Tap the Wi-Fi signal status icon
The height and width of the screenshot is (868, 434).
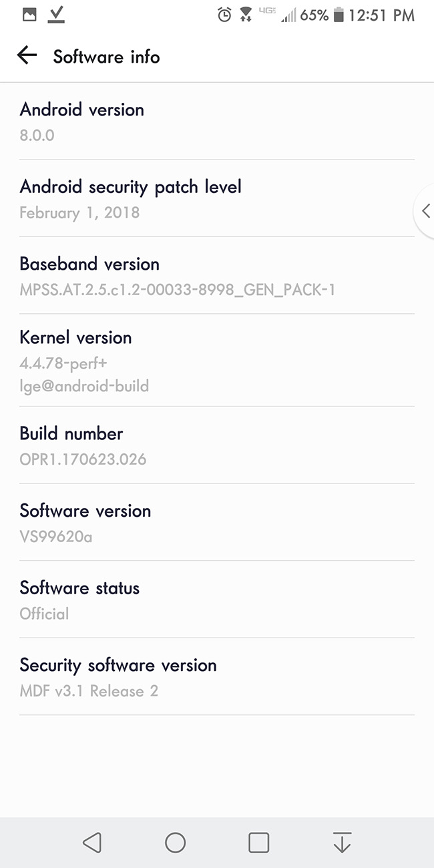[246, 15]
